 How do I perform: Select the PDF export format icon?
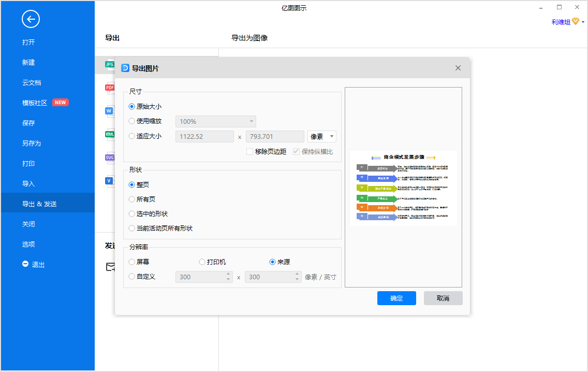[x=110, y=88]
